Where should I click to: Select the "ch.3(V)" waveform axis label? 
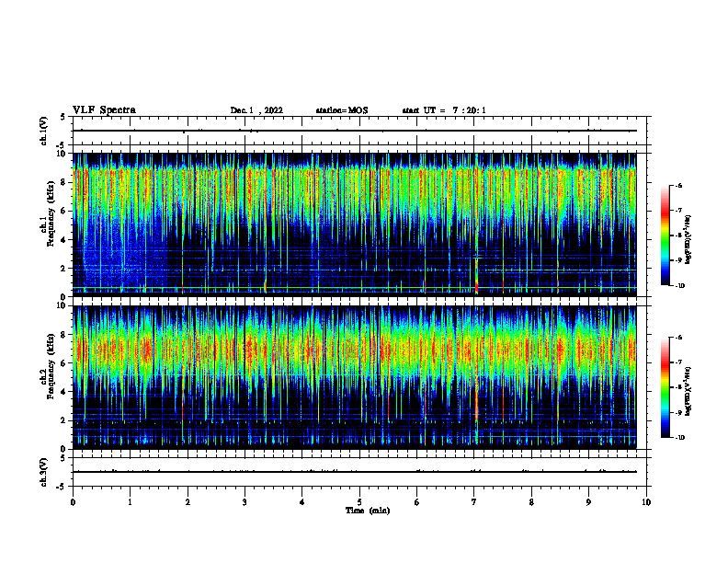tap(44, 472)
